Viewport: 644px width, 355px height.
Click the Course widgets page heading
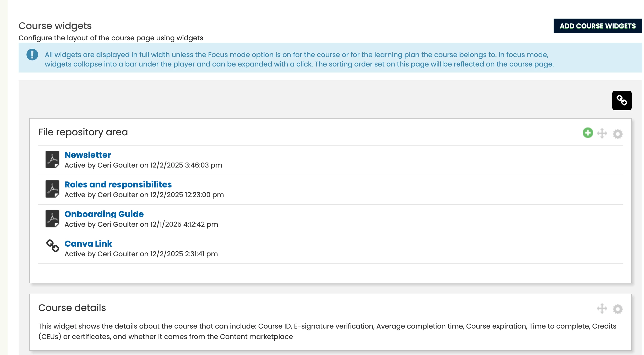(55, 26)
